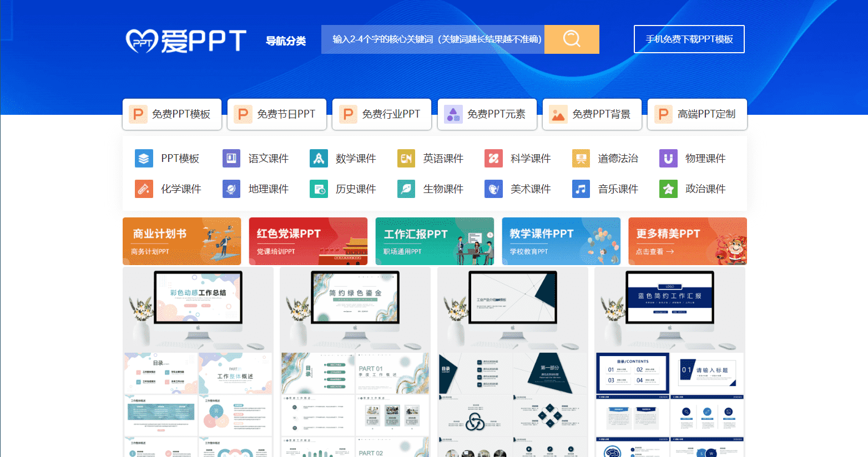Open the 导航分类 navigation menu
Image resolution: width=868 pixels, height=457 pixels.
(x=286, y=40)
